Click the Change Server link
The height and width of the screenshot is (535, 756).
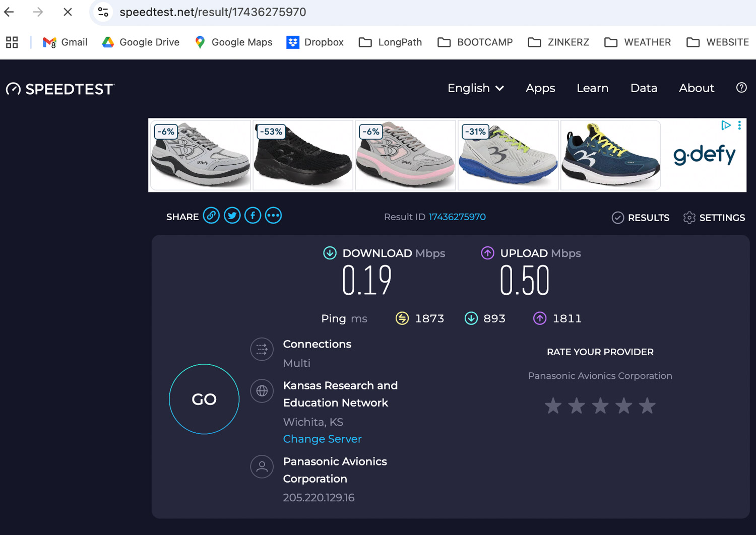tap(322, 439)
